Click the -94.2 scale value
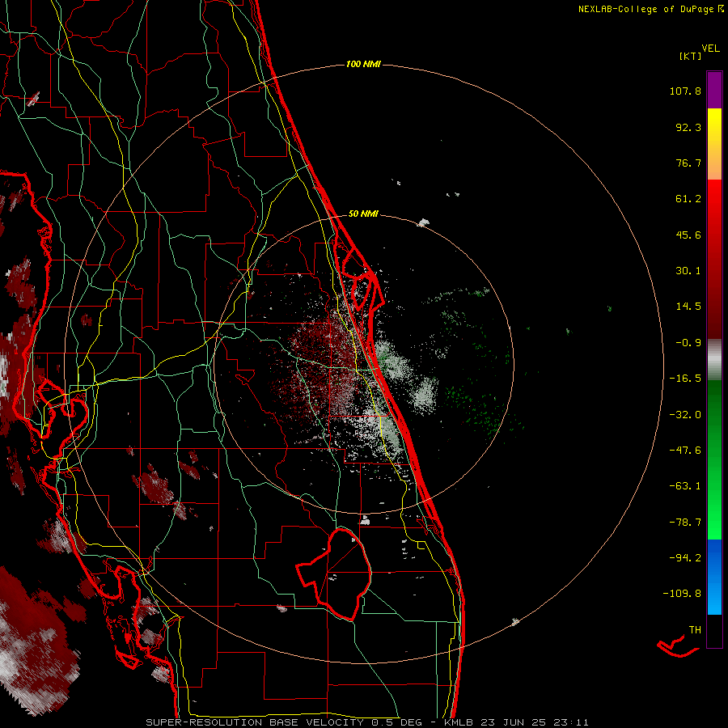Screen dimensions: 728x728 685,558
